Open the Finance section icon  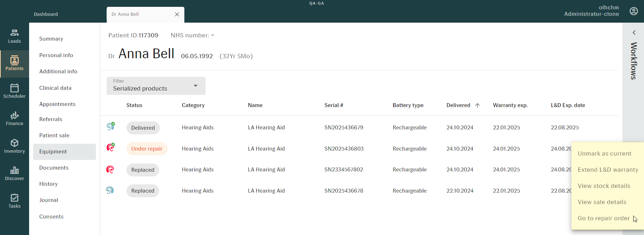click(x=14, y=115)
